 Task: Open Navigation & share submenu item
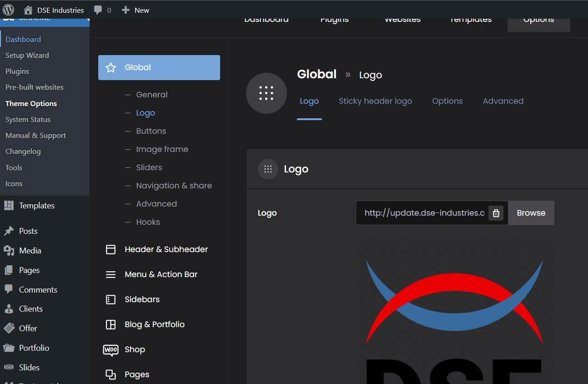[174, 186]
